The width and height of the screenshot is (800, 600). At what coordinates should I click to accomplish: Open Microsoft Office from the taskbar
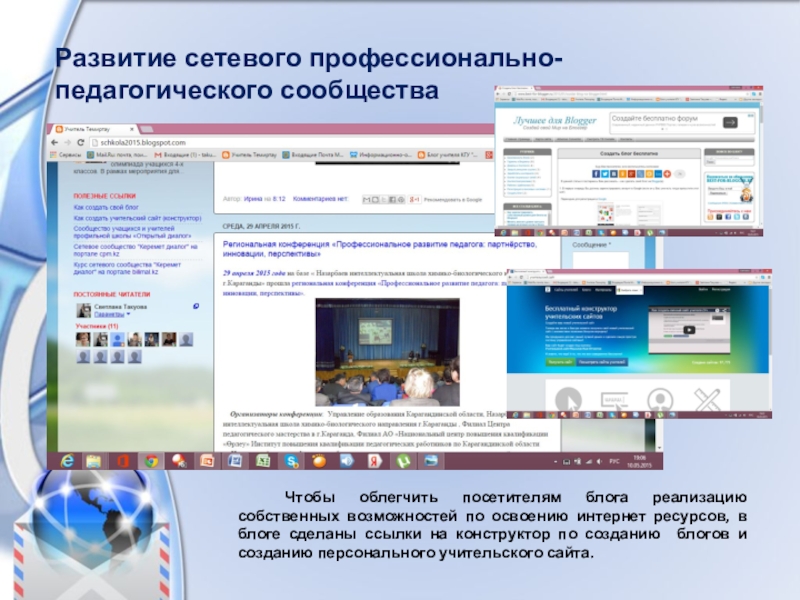point(122,461)
